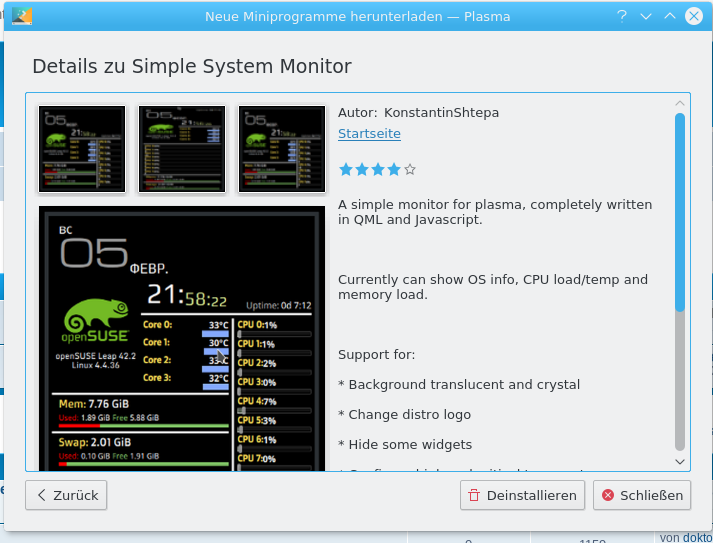Open the third preview thumbnail
The image size is (713, 543).
[x=282, y=149]
